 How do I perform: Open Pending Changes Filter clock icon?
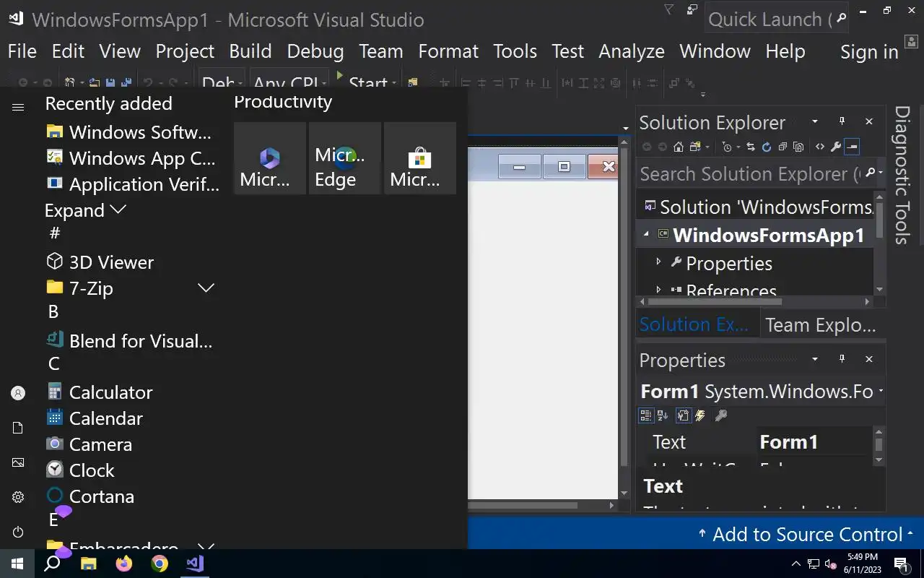[727, 147]
